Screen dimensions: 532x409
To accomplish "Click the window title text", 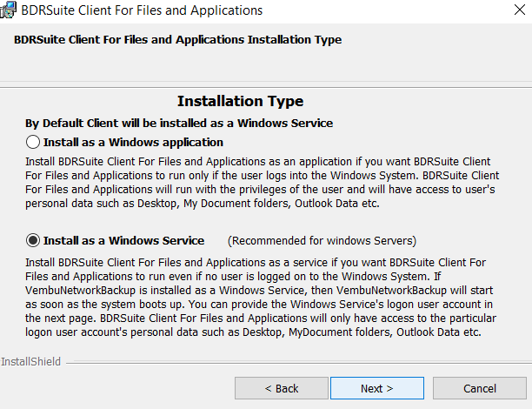I will pos(142,10).
